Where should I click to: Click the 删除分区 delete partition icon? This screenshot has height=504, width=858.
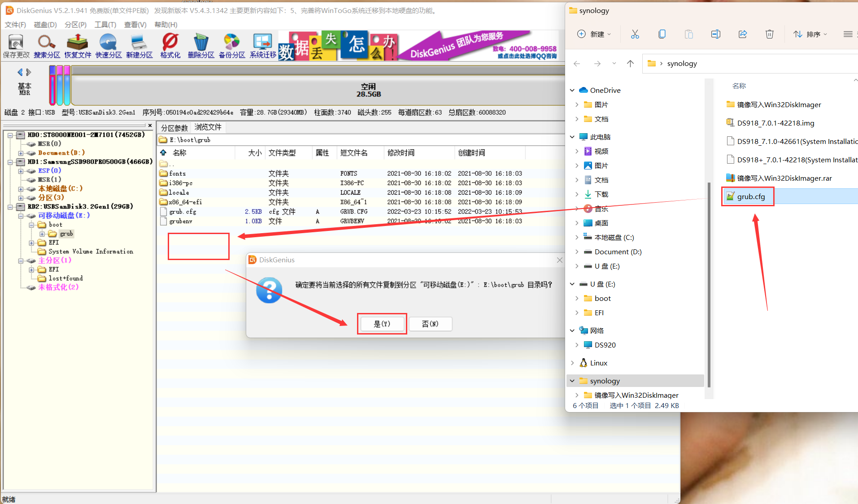(201, 46)
